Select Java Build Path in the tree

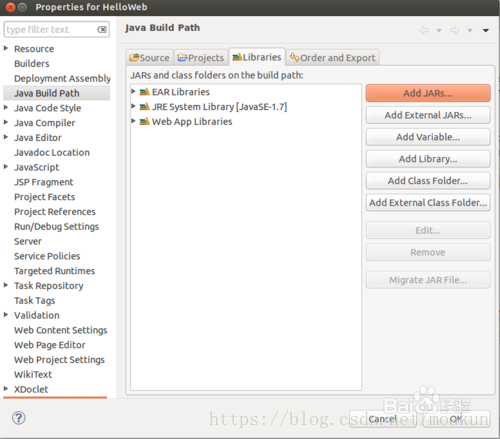(47, 93)
